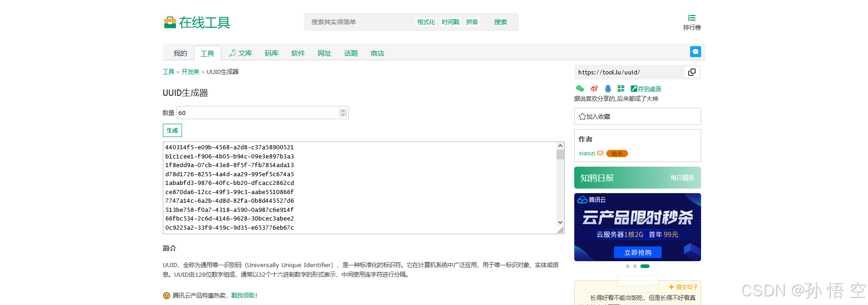Viewport: 868px width, 305px height.
Task: Click UUID line starting with 0c9225a2-33f9
Action: tap(229, 227)
